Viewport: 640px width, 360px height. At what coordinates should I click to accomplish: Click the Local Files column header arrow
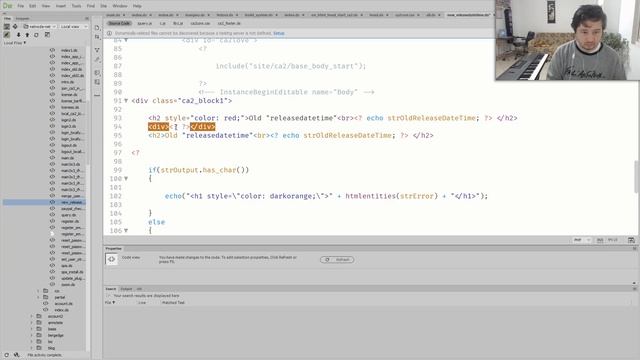click(x=24, y=42)
